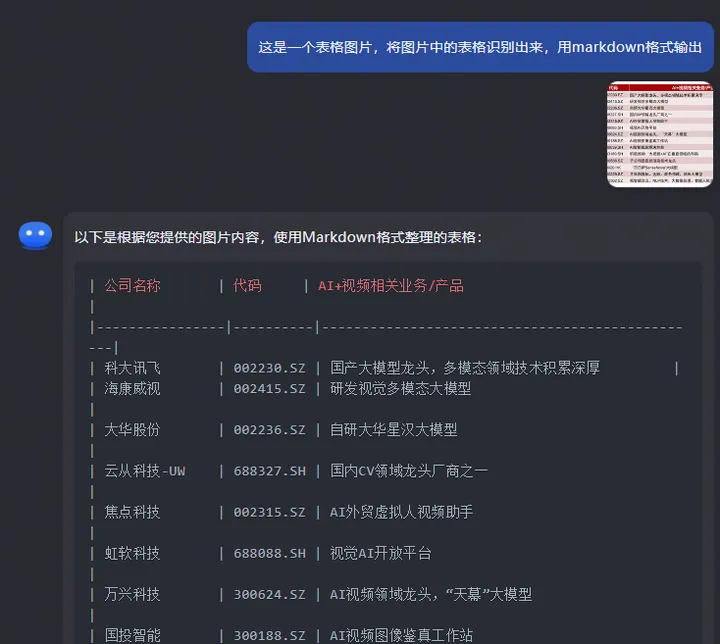Select company name 万兴科技
This screenshot has width=720, height=644.
click(x=132, y=594)
